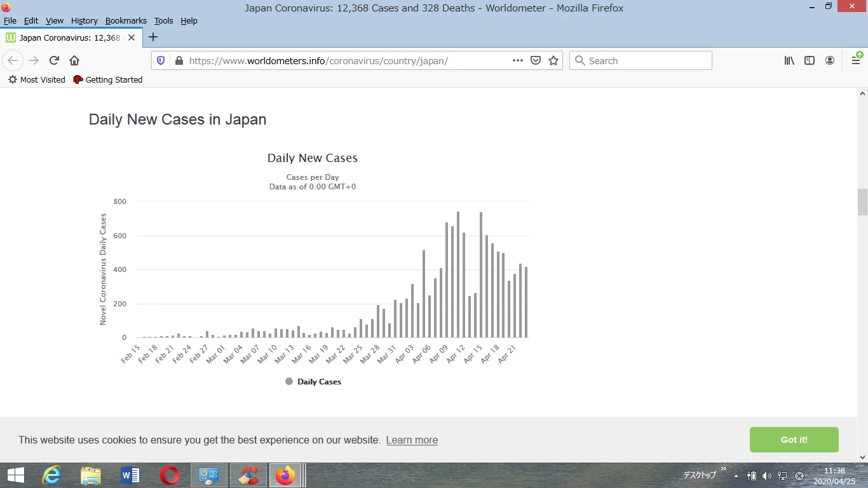Image resolution: width=868 pixels, height=488 pixels.
Task: Click the page vertical scrollbar thumb
Action: (862, 202)
